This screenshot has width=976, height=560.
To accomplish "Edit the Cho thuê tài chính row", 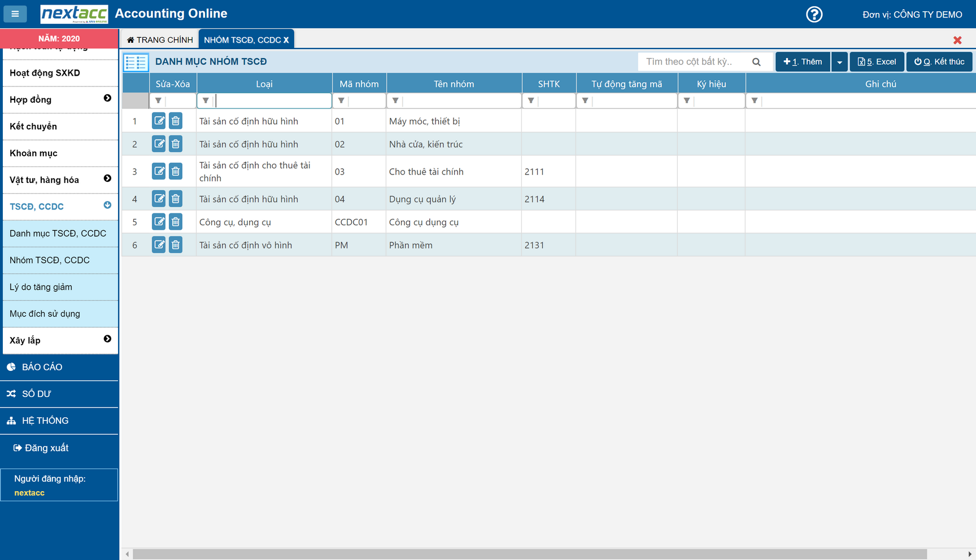I will (159, 171).
